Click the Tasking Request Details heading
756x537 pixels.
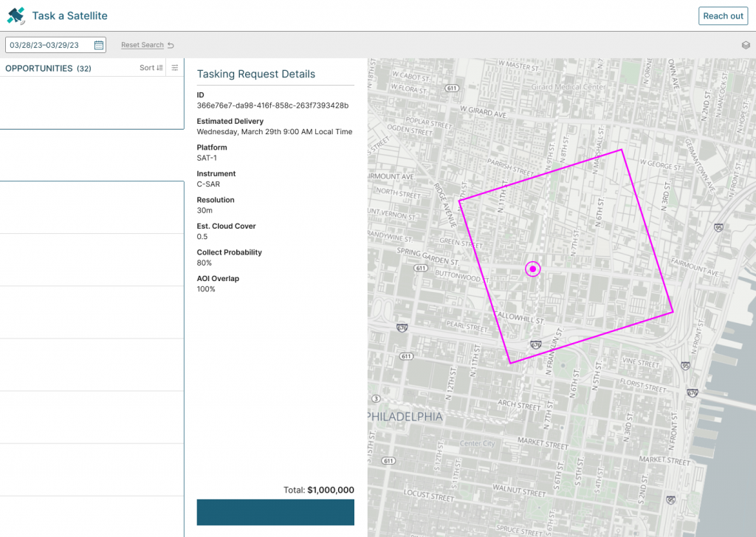coord(255,74)
